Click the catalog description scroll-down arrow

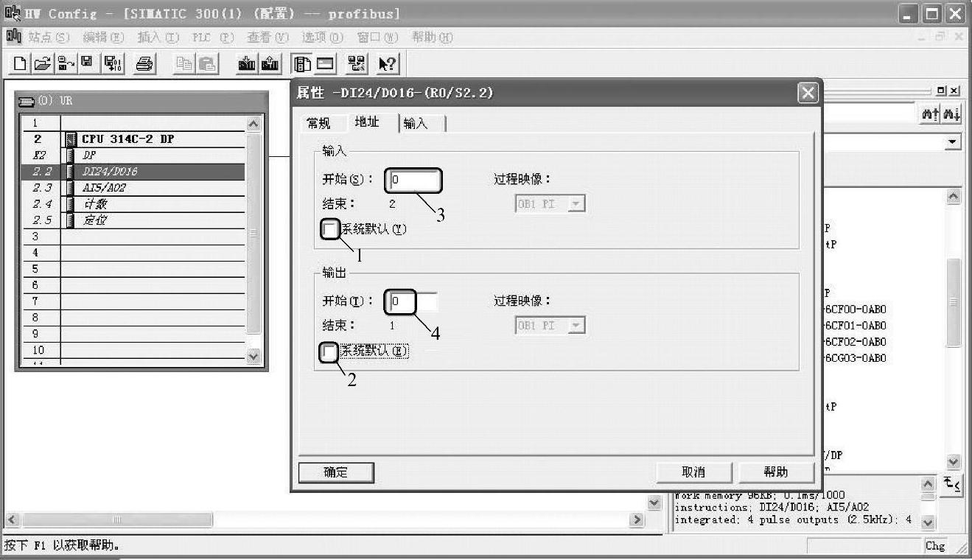coord(928,522)
